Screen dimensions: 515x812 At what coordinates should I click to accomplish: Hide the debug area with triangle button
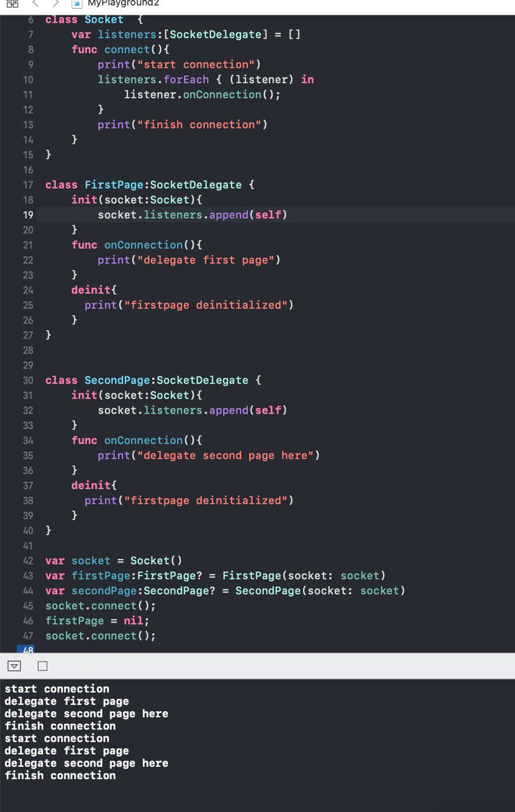point(14,666)
